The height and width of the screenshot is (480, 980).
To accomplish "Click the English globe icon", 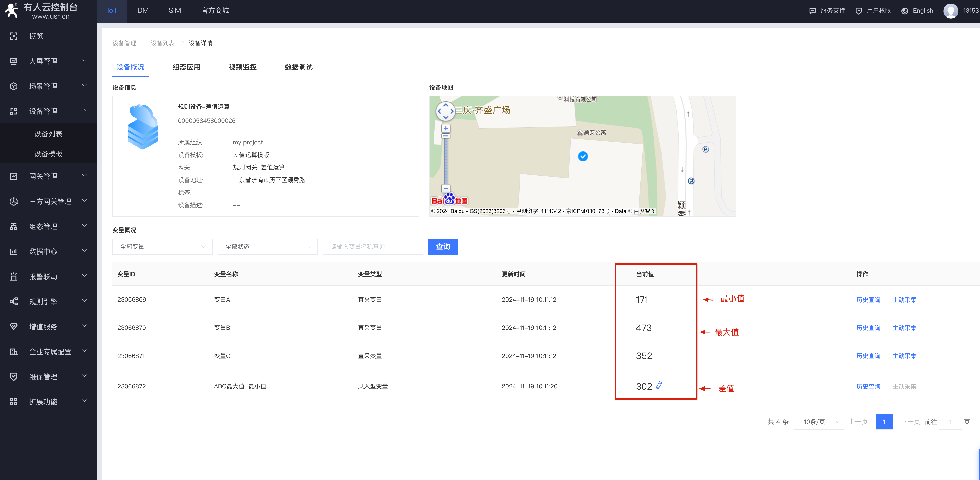I will tap(905, 11).
